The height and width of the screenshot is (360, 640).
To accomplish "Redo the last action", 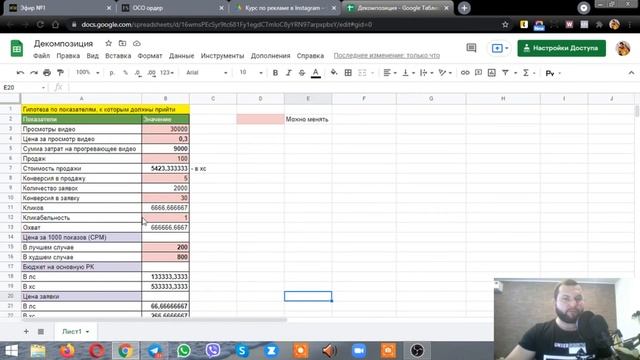I will click(x=33, y=73).
